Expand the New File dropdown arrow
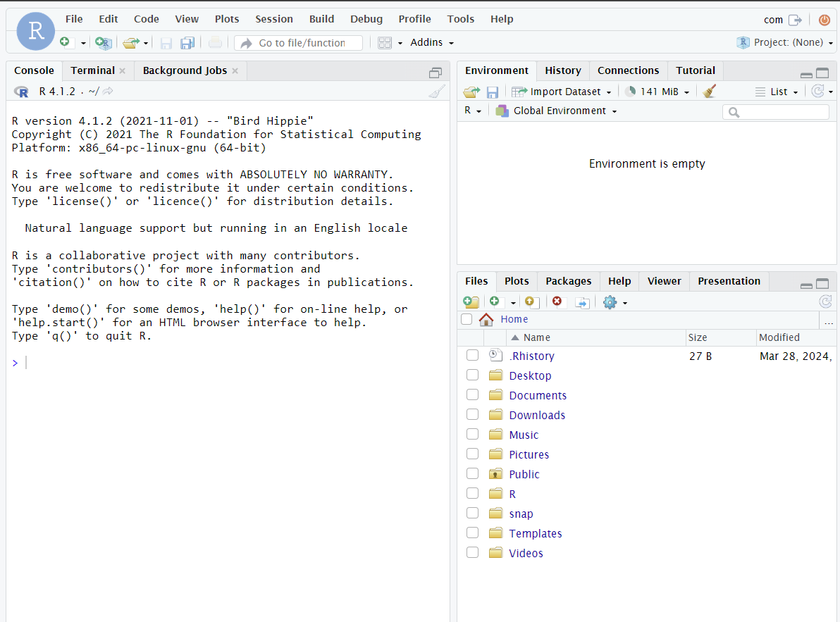Screen dimensions: 840x622 [x=83, y=44]
